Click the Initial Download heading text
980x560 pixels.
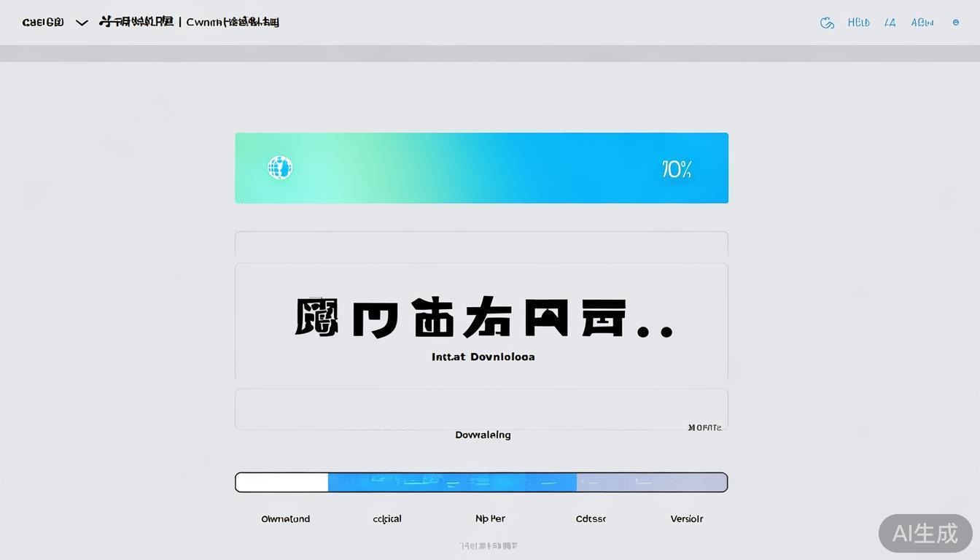(x=483, y=357)
